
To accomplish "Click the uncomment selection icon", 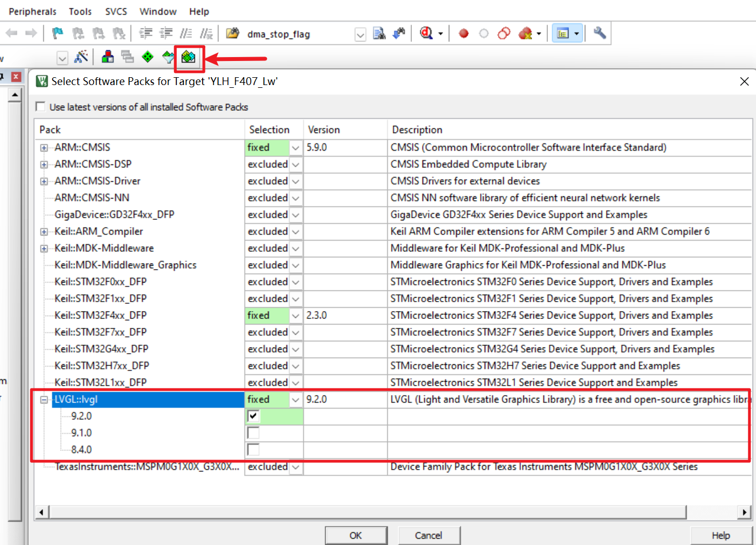I will (x=206, y=34).
